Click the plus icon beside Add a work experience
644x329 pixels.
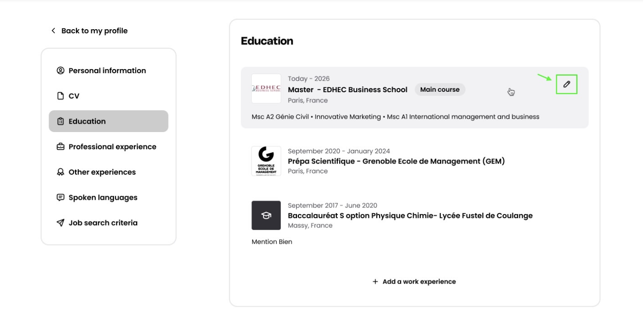click(375, 282)
